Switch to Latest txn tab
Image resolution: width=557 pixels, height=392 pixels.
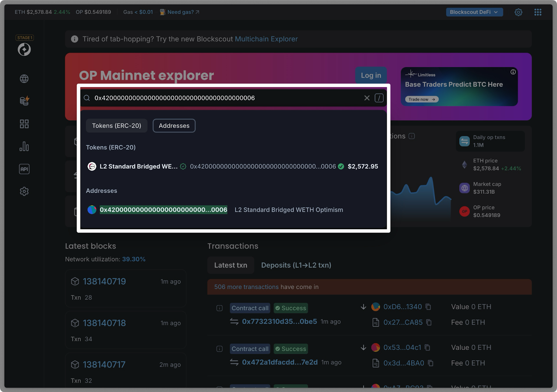point(231,265)
